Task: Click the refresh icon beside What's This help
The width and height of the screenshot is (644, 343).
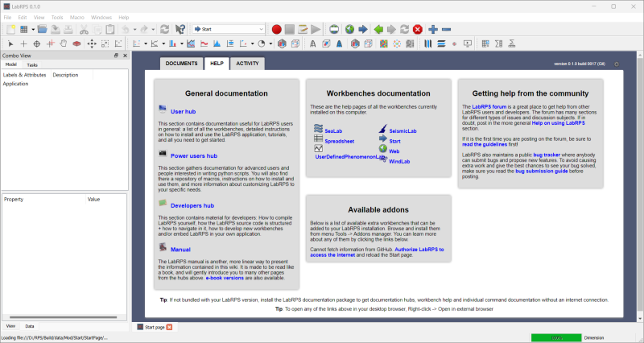Action: pos(165,29)
